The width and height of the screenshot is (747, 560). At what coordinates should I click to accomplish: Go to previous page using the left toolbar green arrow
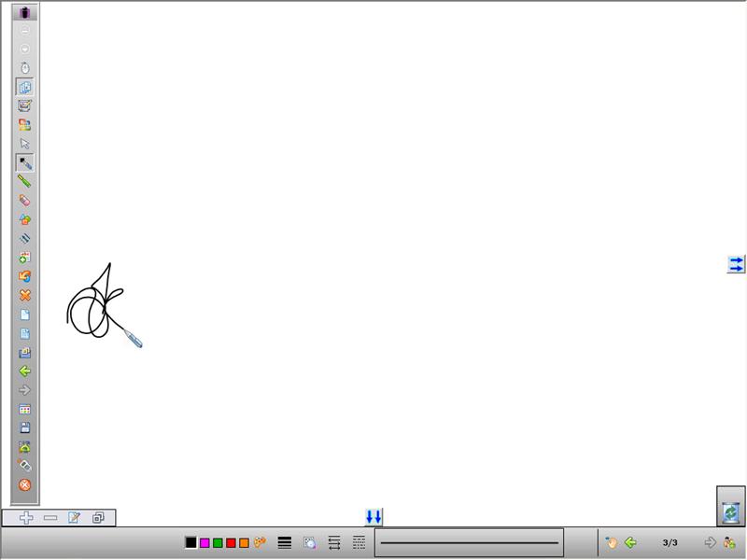pos(25,371)
